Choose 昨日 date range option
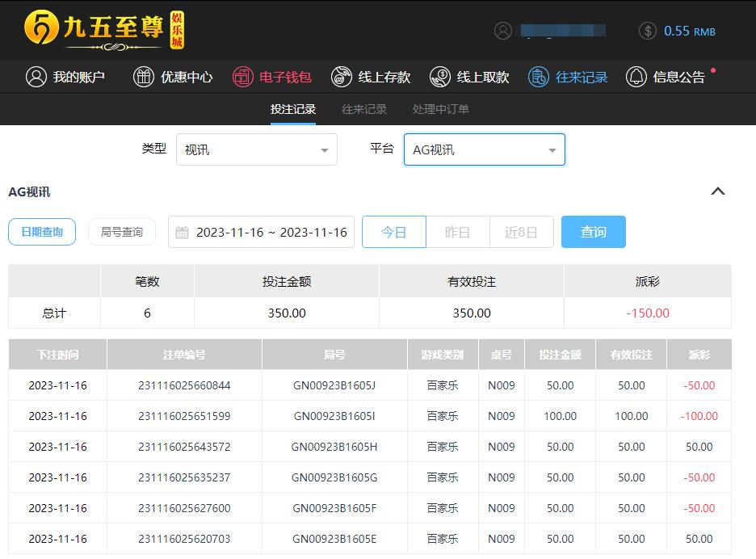The width and height of the screenshot is (756, 559). [x=457, y=232]
